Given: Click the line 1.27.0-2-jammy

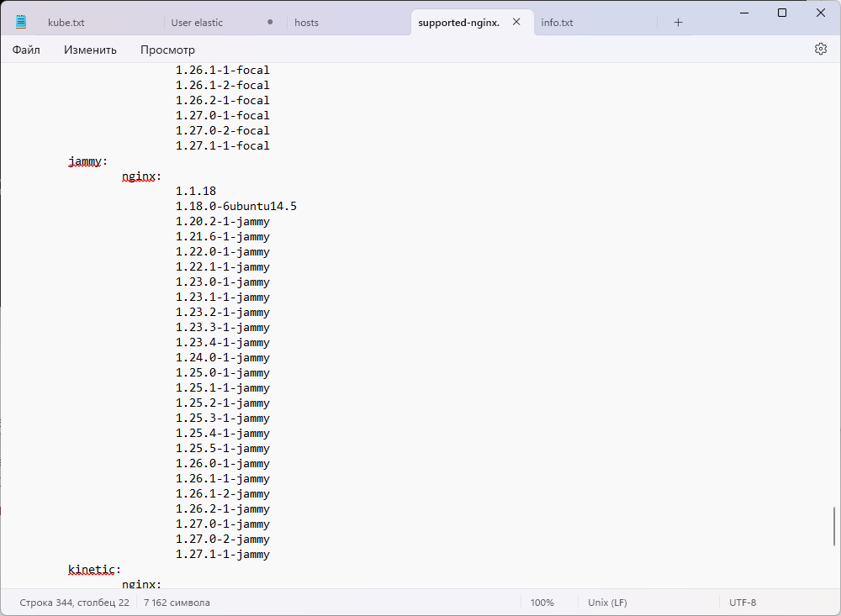Looking at the screenshot, I should pyautogui.click(x=223, y=539).
